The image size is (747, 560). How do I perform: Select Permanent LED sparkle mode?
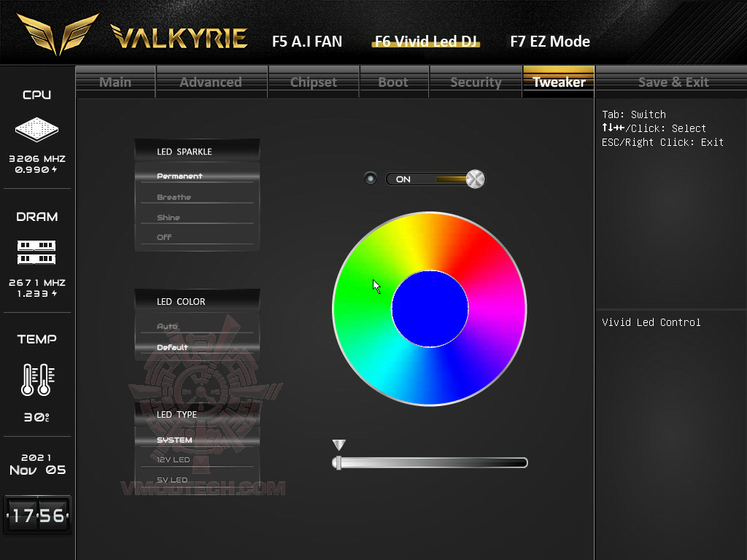(197, 176)
